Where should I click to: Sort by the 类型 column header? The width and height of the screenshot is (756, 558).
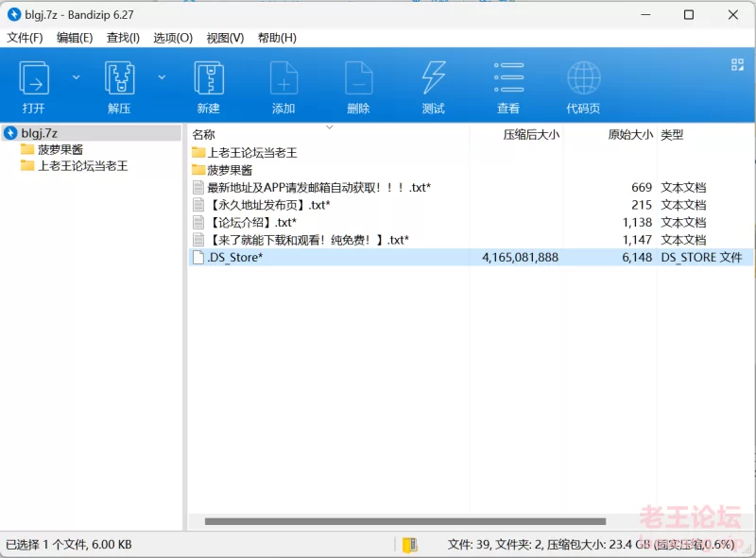[x=672, y=134]
